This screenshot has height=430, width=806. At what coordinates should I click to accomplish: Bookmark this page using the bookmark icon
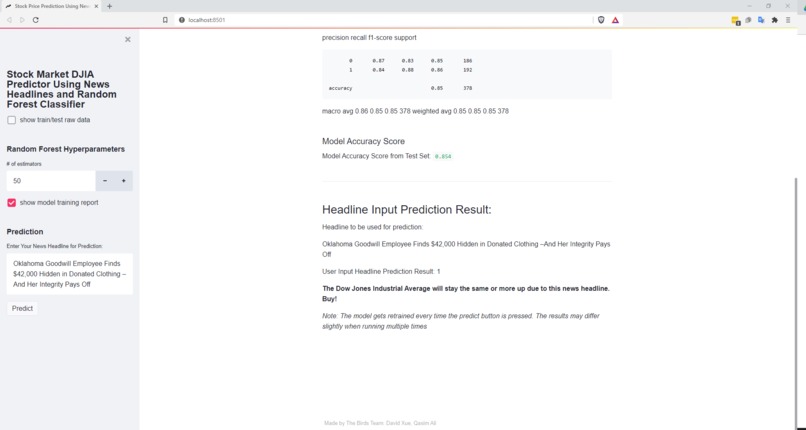(x=165, y=20)
